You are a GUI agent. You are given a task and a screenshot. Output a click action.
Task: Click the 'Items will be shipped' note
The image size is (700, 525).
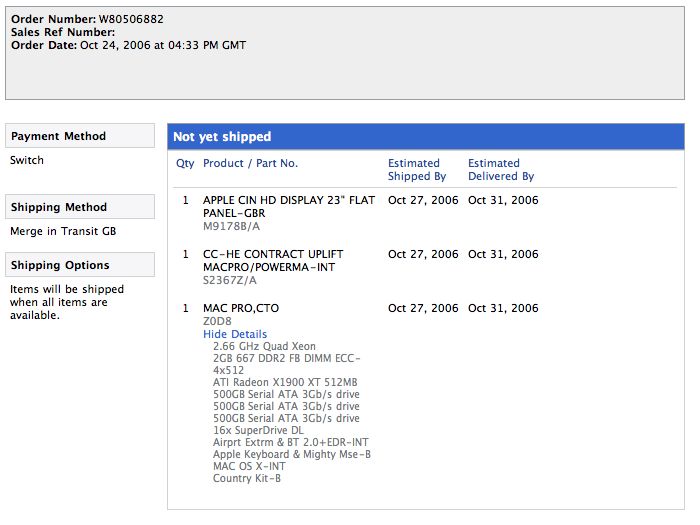67,302
